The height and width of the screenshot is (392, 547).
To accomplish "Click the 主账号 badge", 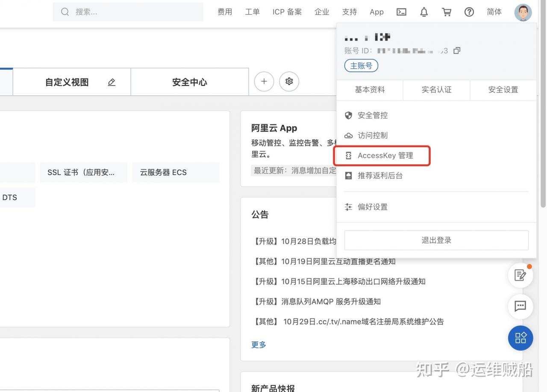I will [x=361, y=66].
